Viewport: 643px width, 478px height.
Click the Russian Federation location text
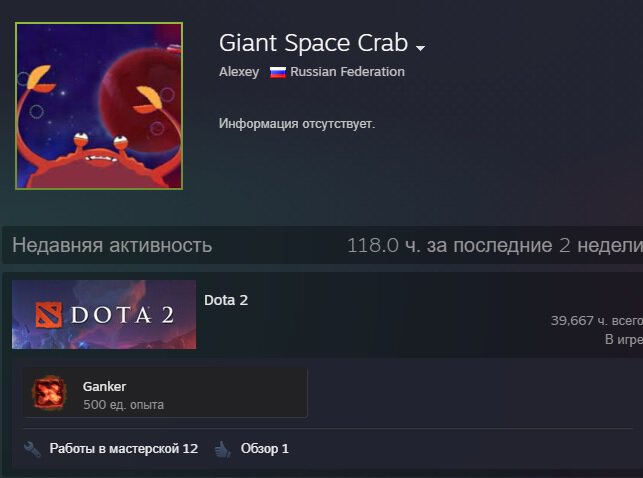(347, 72)
